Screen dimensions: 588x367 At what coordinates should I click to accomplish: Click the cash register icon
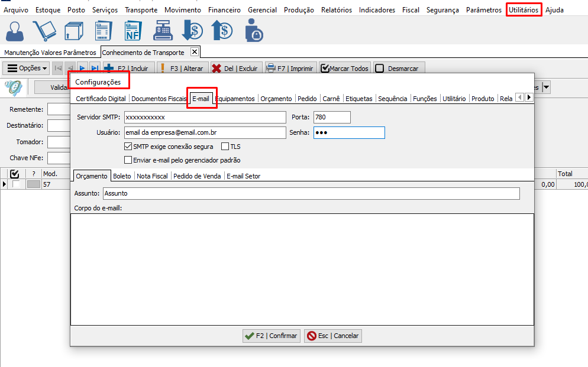(163, 31)
